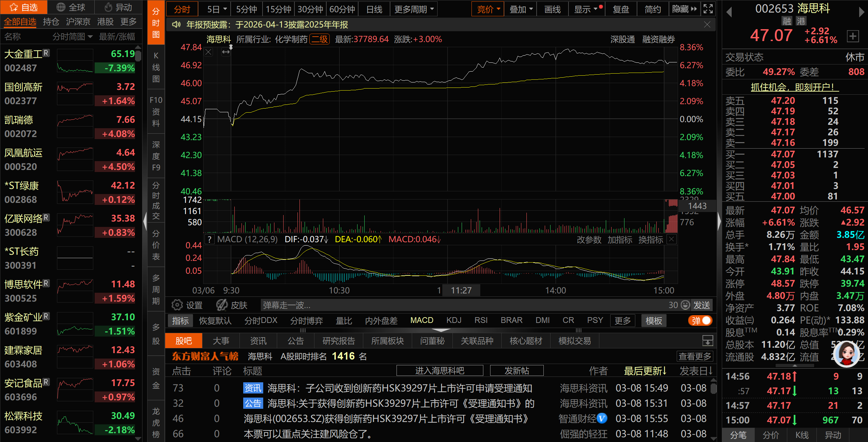Add stock with the plus icon
868x442 pixels.
pyautogui.click(x=853, y=36)
